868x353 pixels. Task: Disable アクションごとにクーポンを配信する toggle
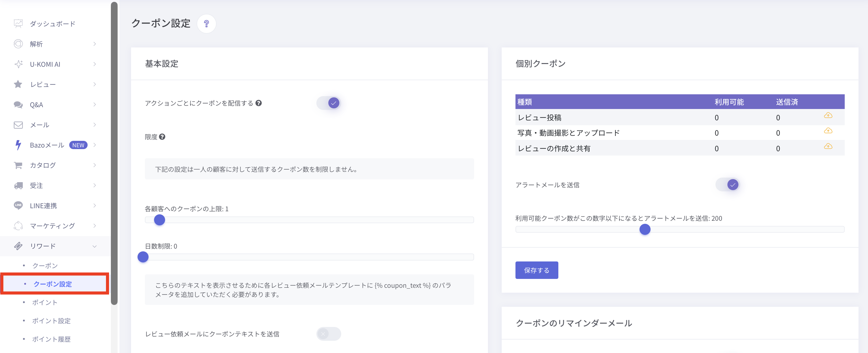click(329, 103)
